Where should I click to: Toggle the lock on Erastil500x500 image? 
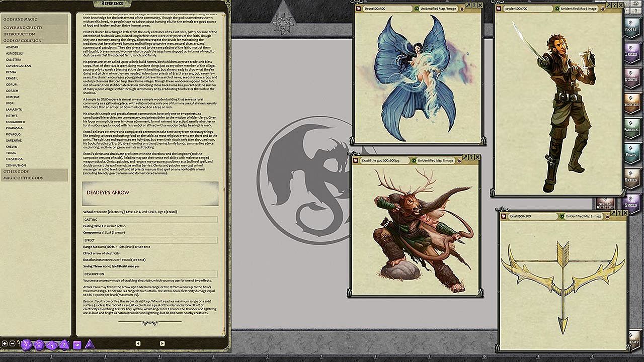coord(607,216)
